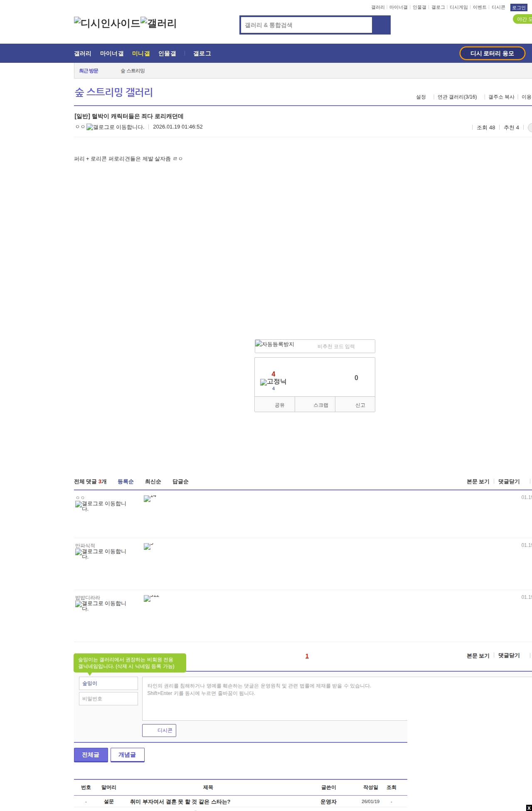Click 댓글닫기 beside comment page number
Viewport: 532px width, 811px height.
[x=509, y=655]
